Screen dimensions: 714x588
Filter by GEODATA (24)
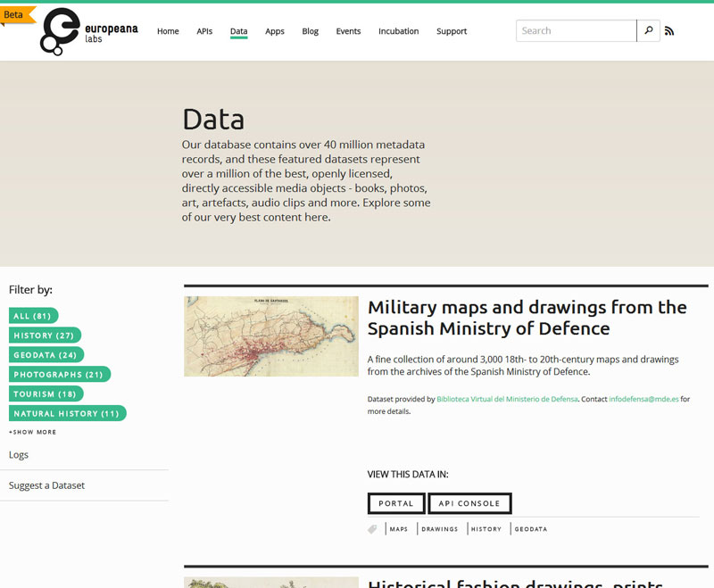coord(46,355)
